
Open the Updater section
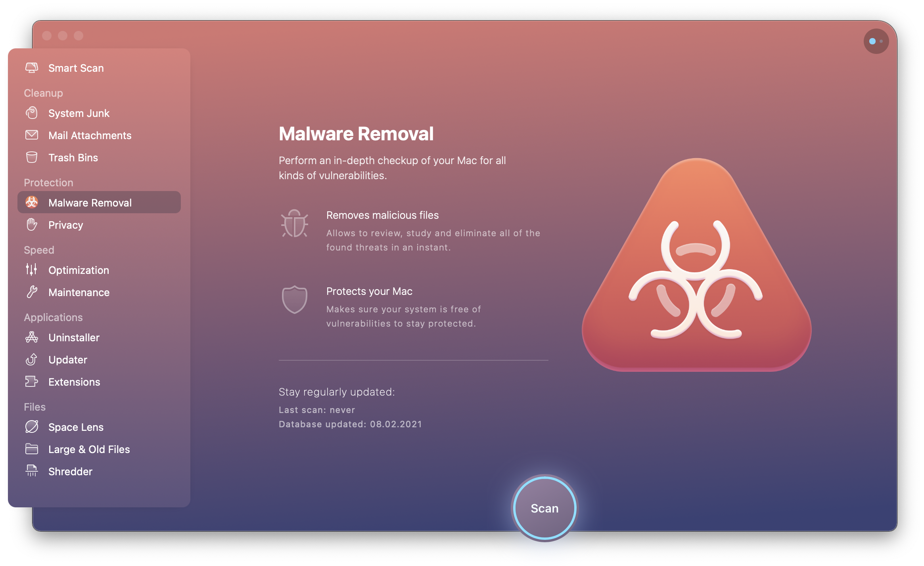point(67,359)
